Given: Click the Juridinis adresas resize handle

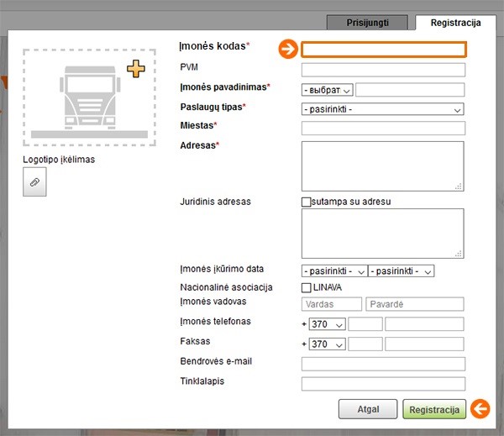Looking at the screenshot, I should (x=459, y=254).
